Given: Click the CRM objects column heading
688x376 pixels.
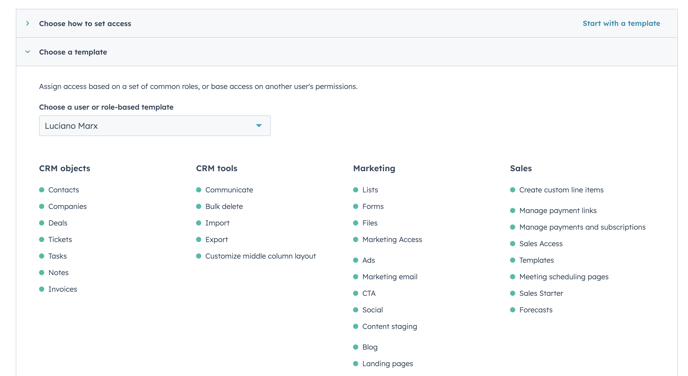Looking at the screenshot, I should (x=64, y=168).
